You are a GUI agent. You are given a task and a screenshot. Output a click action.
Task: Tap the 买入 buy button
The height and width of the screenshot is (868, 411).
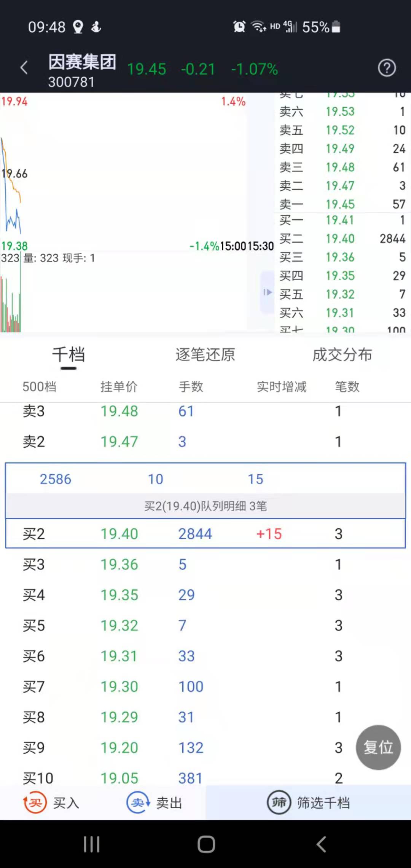tap(51, 803)
